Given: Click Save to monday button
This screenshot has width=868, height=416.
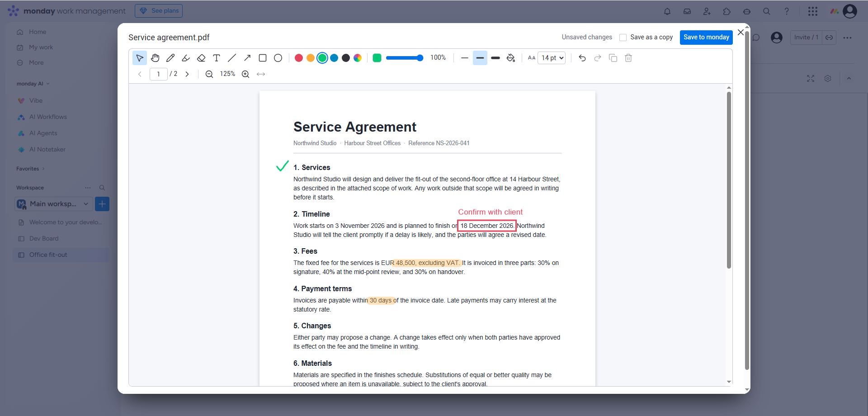Looking at the screenshot, I should pos(706,37).
